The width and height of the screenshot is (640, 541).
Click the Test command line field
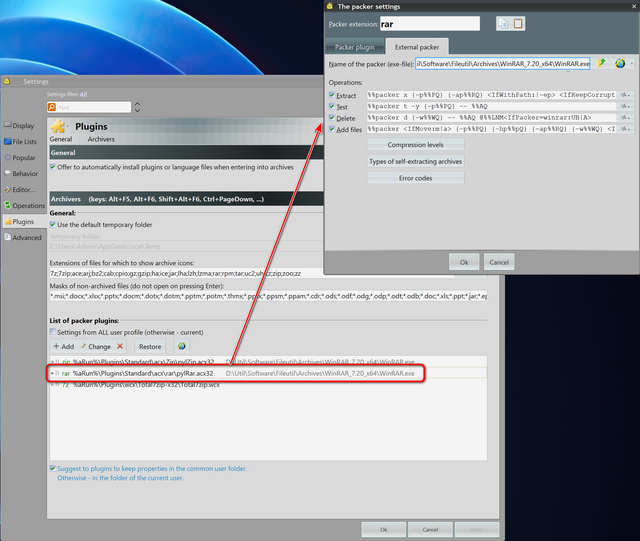point(491,106)
